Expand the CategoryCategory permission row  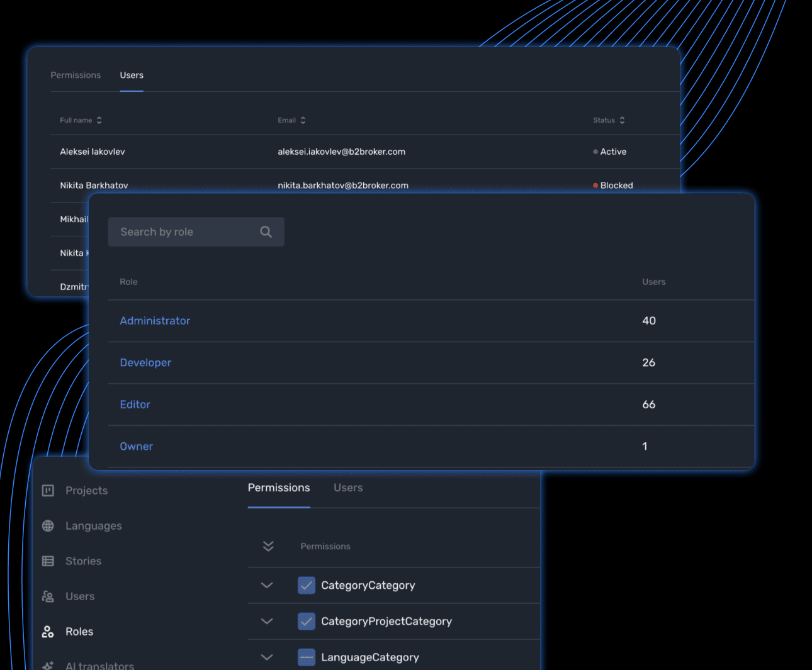pos(266,585)
